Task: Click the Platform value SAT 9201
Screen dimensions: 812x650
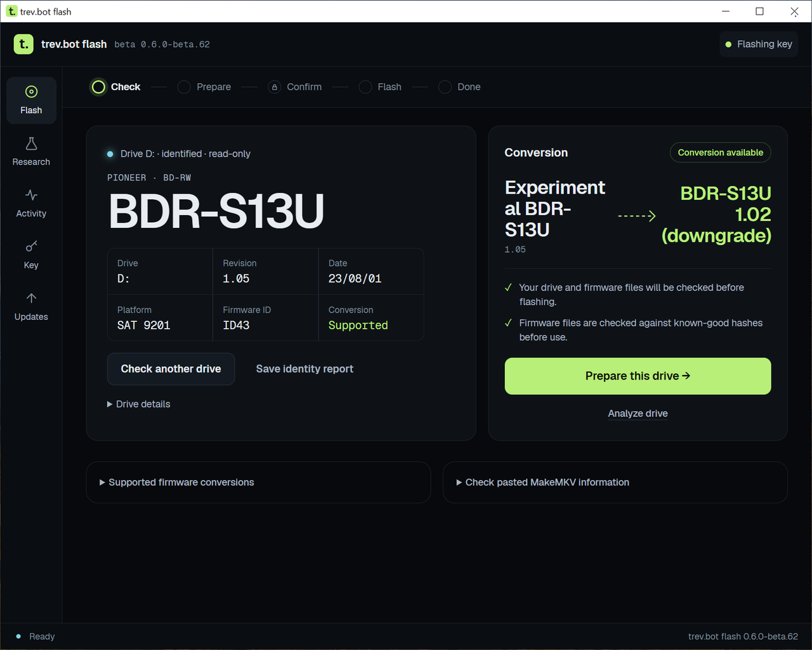Action: click(143, 325)
